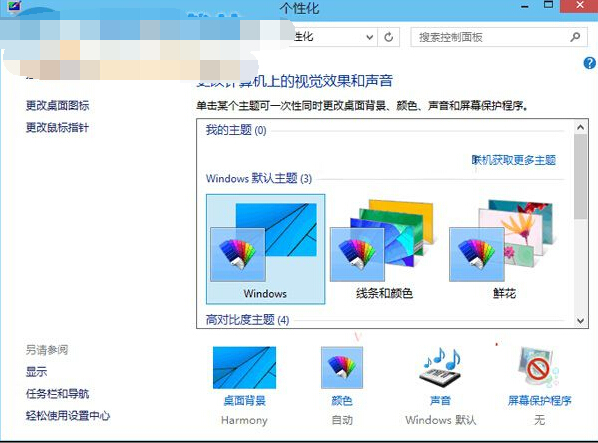Close the 个性化 window

tap(579, 5)
